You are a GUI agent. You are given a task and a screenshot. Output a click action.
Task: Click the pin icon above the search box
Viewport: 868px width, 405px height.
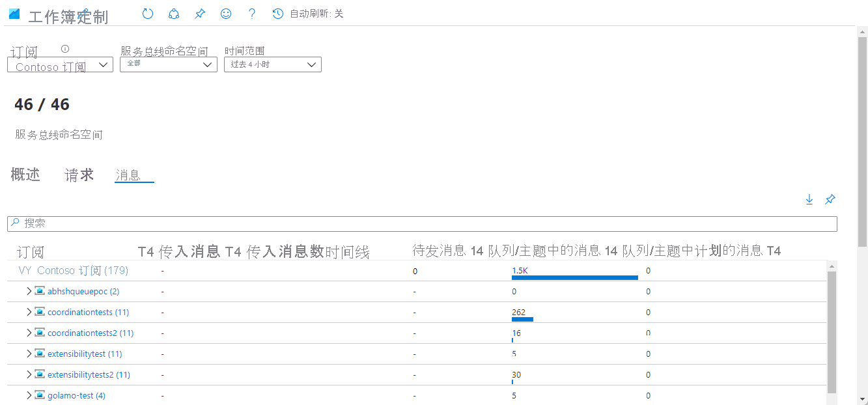click(830, 200)
